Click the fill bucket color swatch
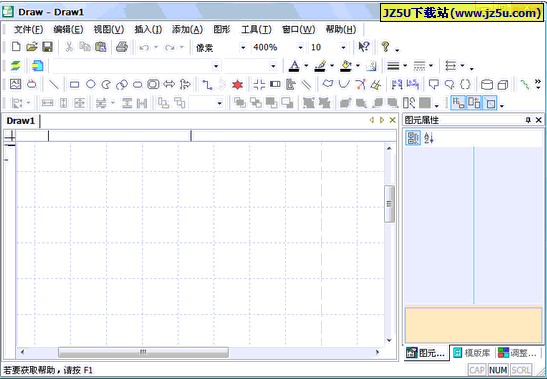The height and width of the screenshot is (379, 547). click(x=346, y=66)
